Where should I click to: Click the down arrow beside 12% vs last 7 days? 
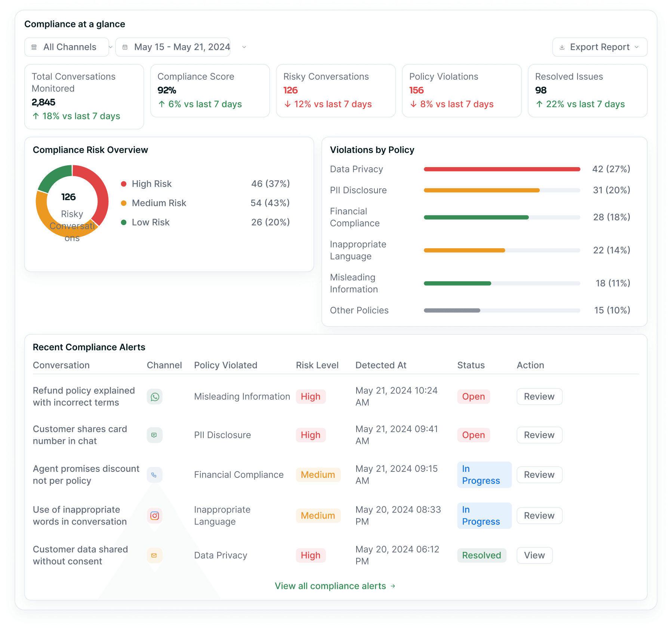click(287, 104)
